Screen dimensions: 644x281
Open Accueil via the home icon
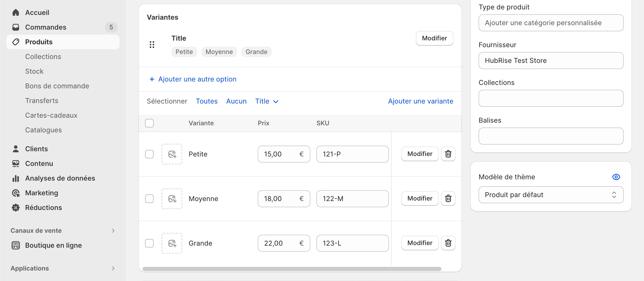pos(16,12)
